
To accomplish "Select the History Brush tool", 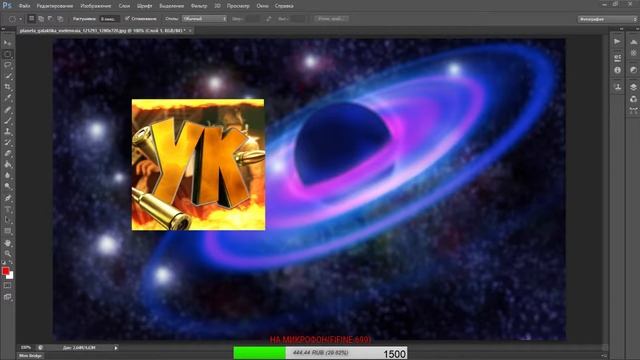I will (7, 143).
